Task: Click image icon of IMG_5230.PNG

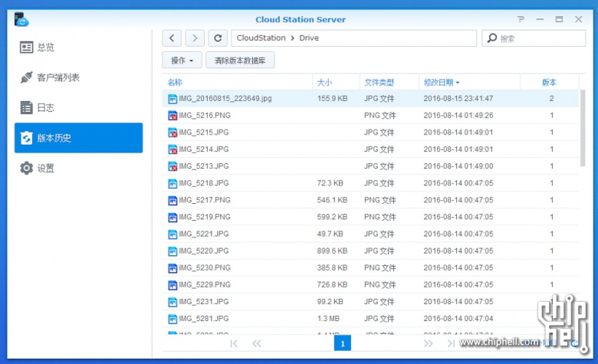Action: (172, 268)
